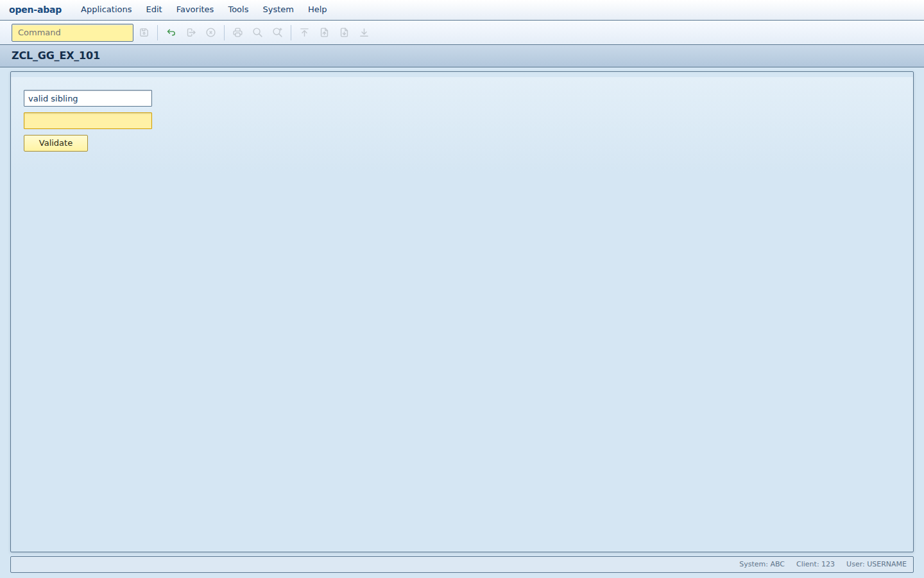This screenshot has height=578, width=924.
Task: Click the find magnifier icon
Action: (258, 33)
